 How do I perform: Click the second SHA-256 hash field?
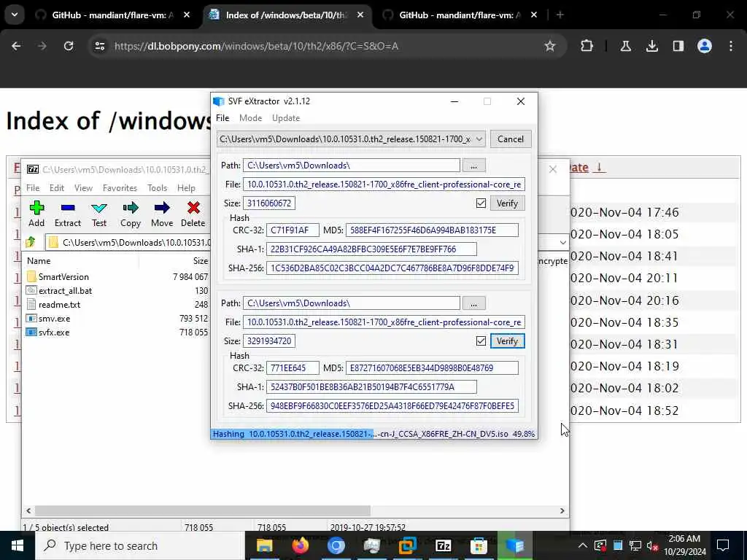tap(392, 405)
